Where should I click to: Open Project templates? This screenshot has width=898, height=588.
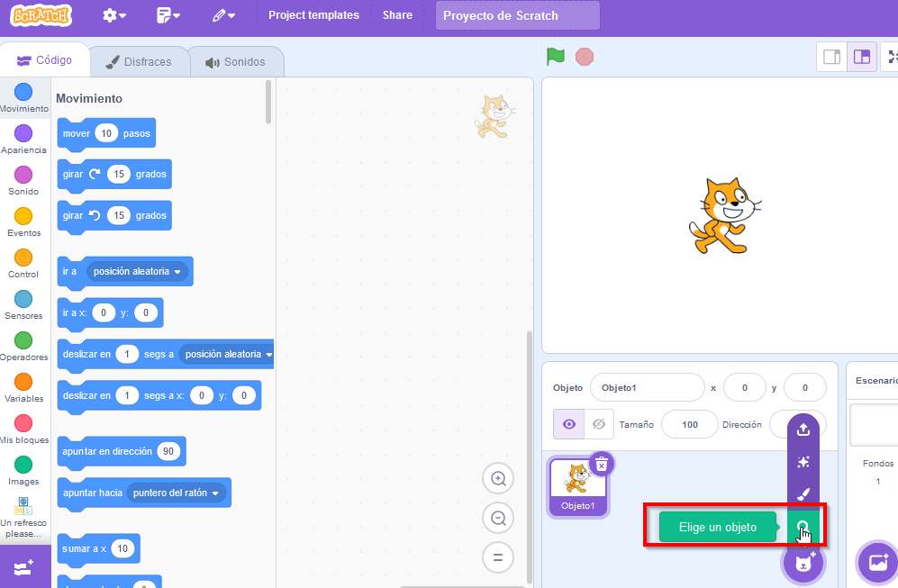tap(313, 15)
